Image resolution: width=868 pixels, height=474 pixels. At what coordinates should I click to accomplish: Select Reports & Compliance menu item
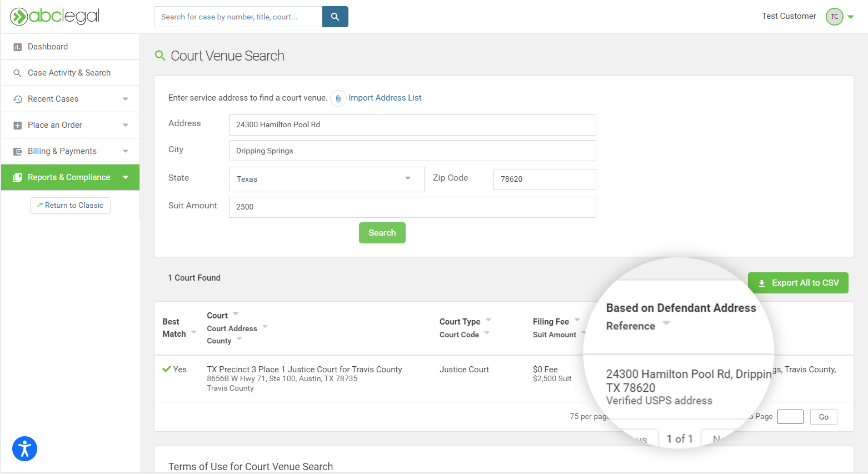(x=69, y=177)
